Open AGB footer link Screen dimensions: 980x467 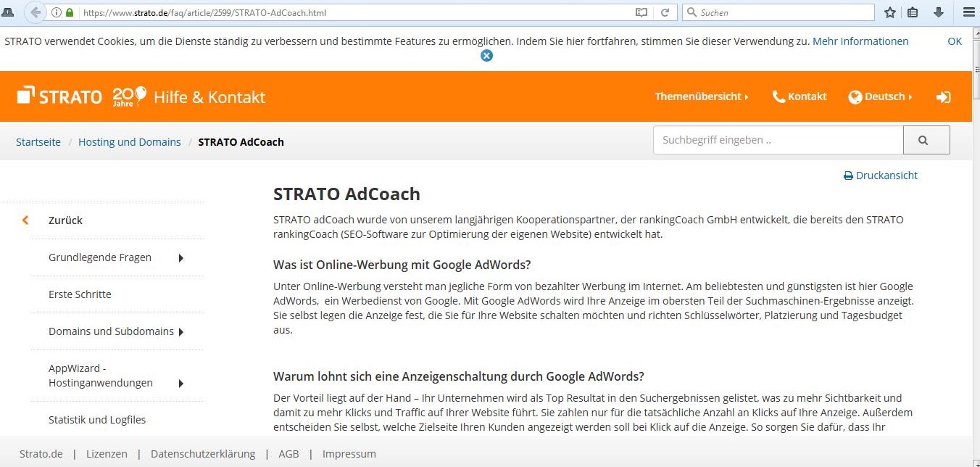click(288, 454)
